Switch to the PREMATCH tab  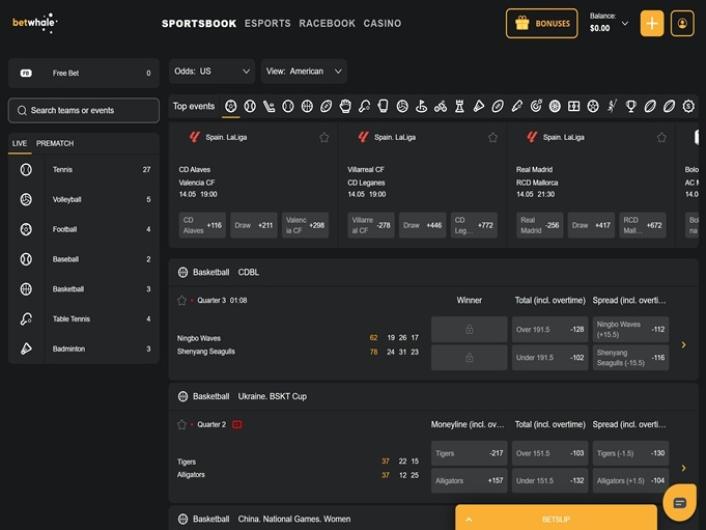[x=55, y=143]
